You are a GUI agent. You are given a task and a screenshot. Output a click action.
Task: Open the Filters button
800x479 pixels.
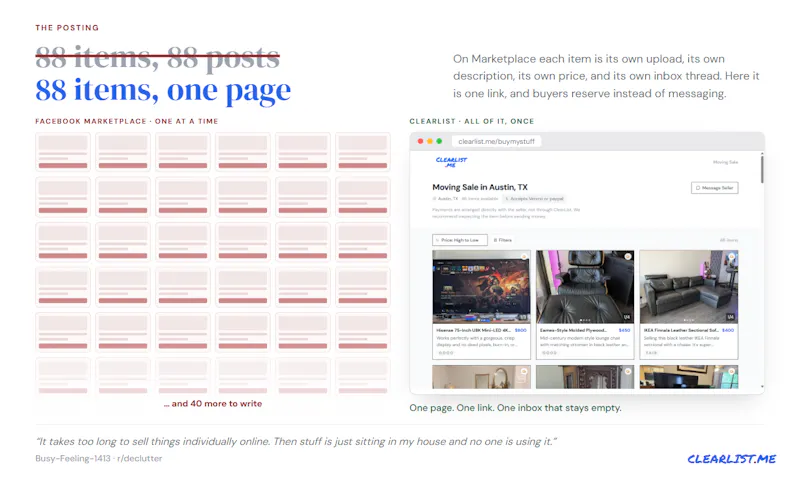503,240
